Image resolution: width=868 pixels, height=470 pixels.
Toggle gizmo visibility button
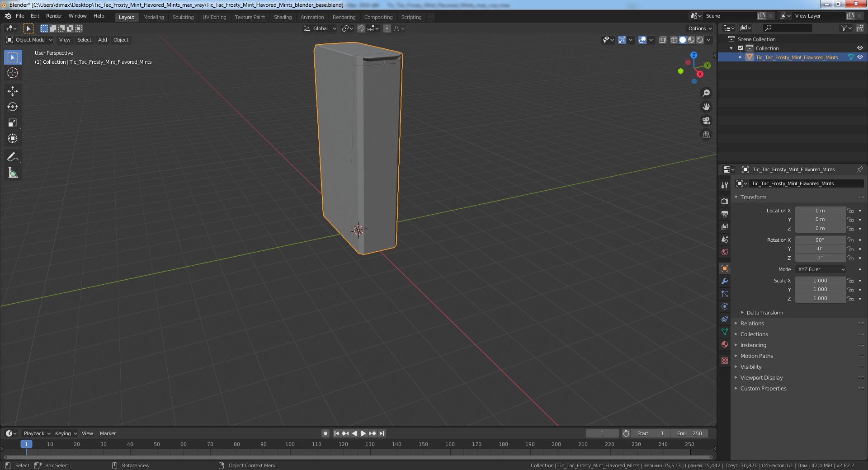click(622, 40)
